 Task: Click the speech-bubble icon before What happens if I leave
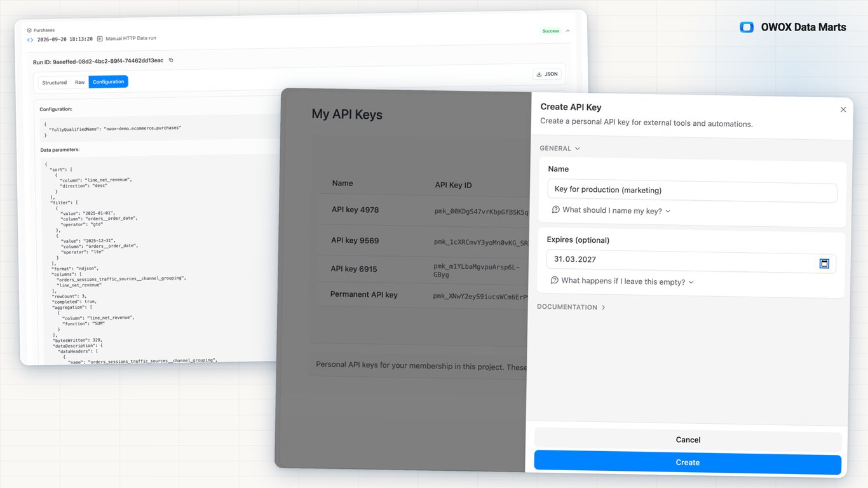[x=555, y=280]
